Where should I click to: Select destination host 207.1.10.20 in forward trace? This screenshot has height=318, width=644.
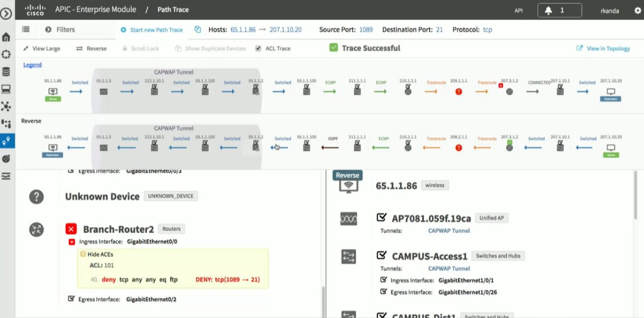point(610,91)
